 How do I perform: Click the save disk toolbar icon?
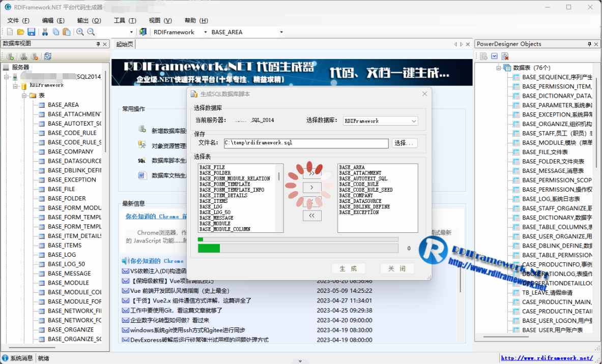31,32
